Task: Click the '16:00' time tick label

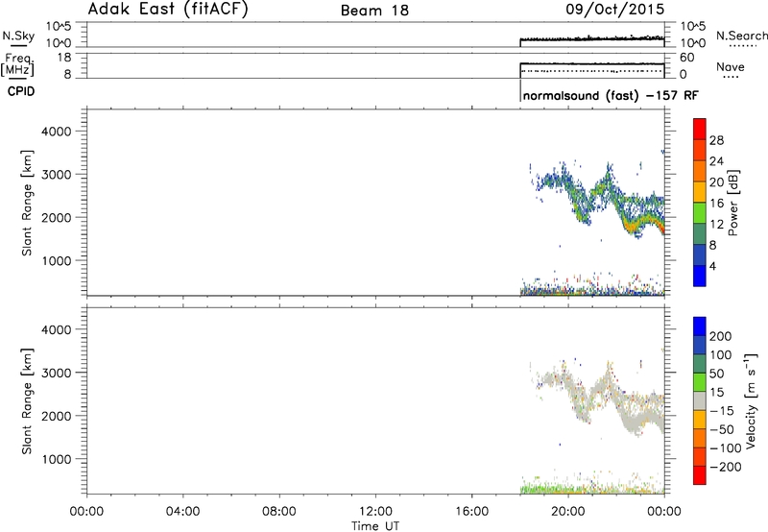Action: (471, 512)
